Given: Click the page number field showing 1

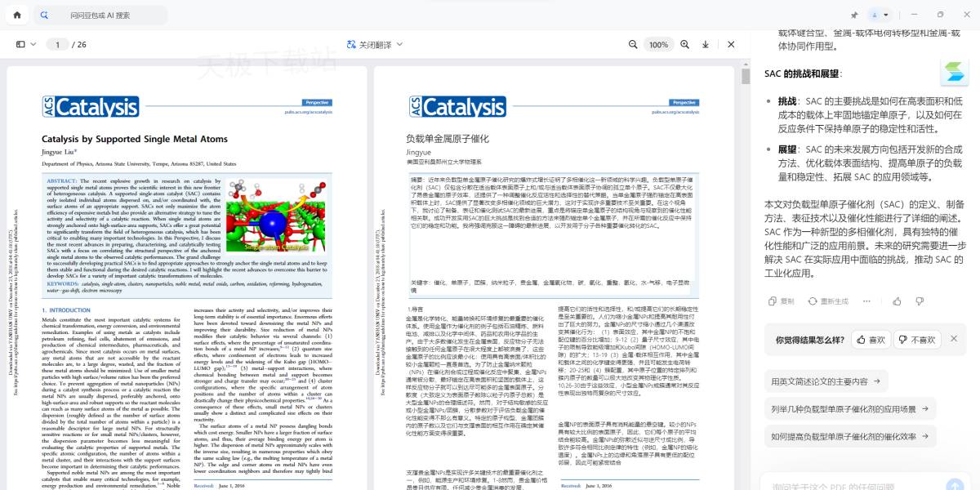Looking at the screenshot, I should pyautogui.click(x=57, y=44).
